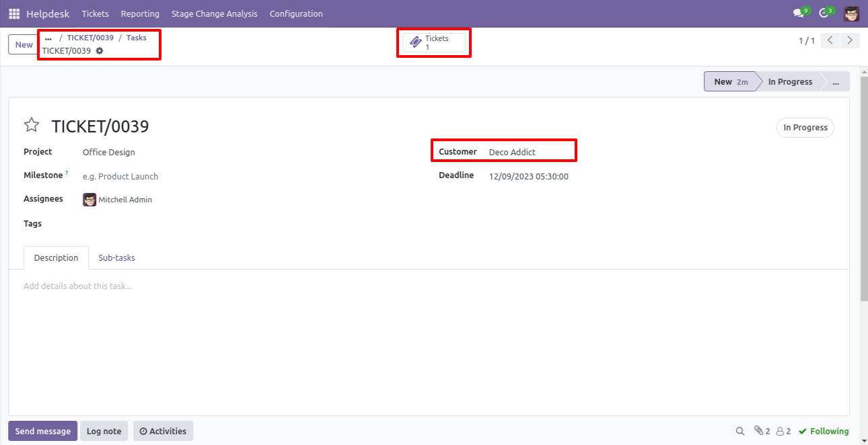The height and width of the screenshot is (445, 868).
Task: Open the attachments paperclip icon showing 2
Action: (762, 432)
